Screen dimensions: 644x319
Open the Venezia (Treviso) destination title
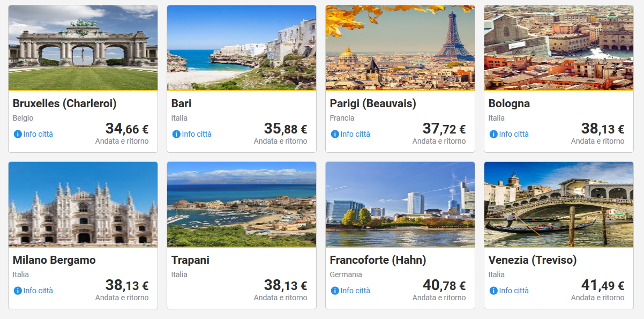click(533, 260)
